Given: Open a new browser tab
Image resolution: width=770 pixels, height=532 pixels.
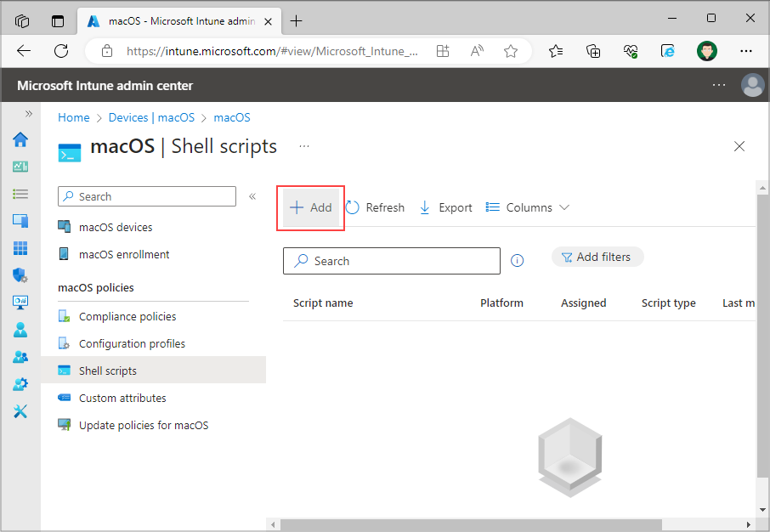Looking at the screenshot, I should [296, 20].
